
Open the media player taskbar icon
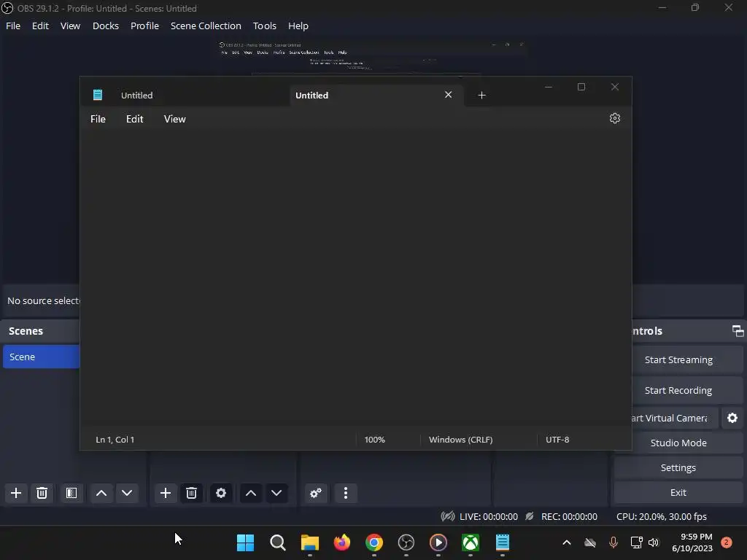pyautogui.click(x=438, y=542)
